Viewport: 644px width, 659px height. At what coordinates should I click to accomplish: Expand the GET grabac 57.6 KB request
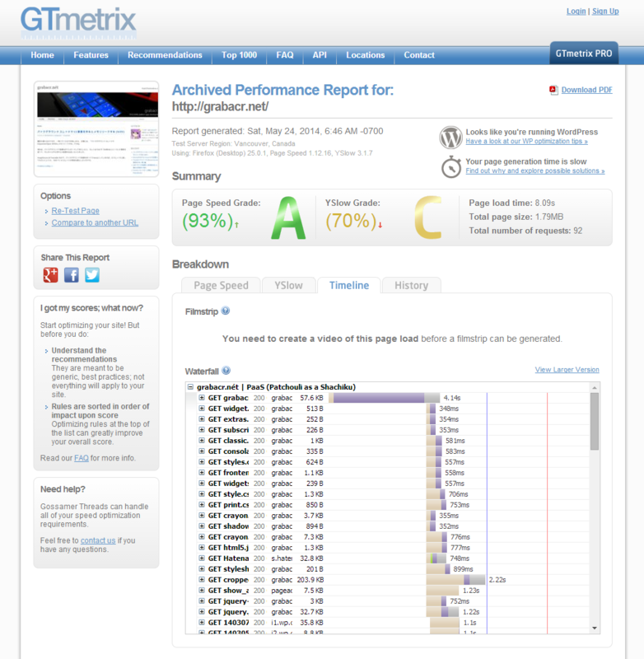pos(202,398)
